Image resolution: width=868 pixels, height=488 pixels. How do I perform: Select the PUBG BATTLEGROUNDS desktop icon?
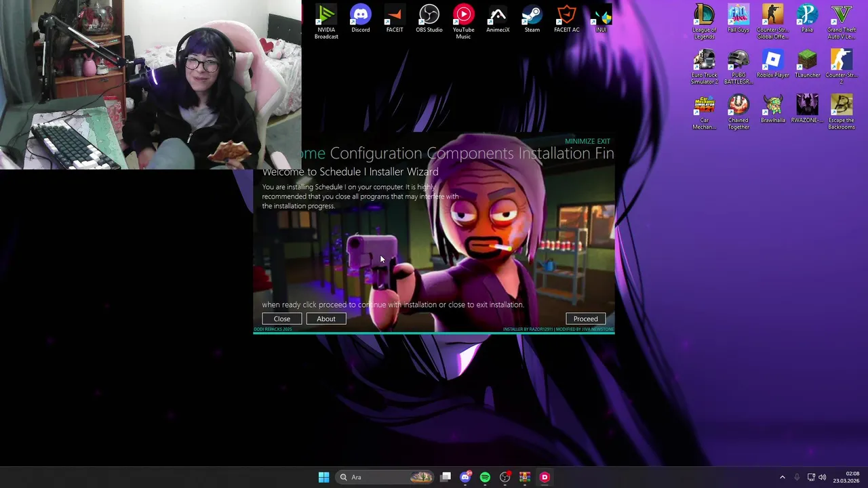point(738,67)
